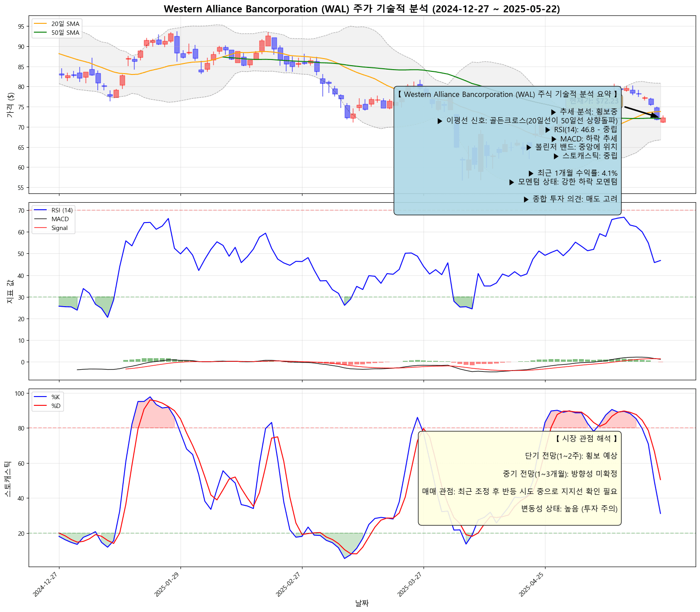
Task: Click the 모멘텀 상태: 강한 하락 모멘텀 line
Action: tap(563, 182)
